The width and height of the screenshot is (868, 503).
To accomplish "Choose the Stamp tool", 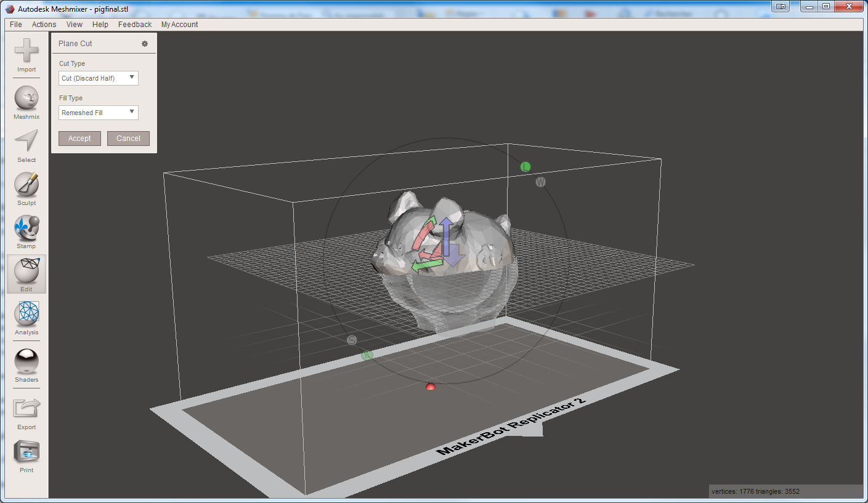I will pyautogui.click(x=26, y=232).
